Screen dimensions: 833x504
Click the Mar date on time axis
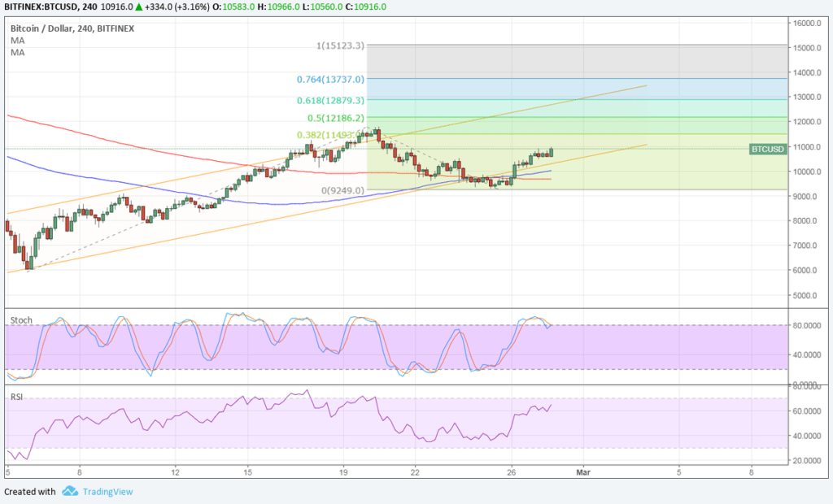(583, 471)
